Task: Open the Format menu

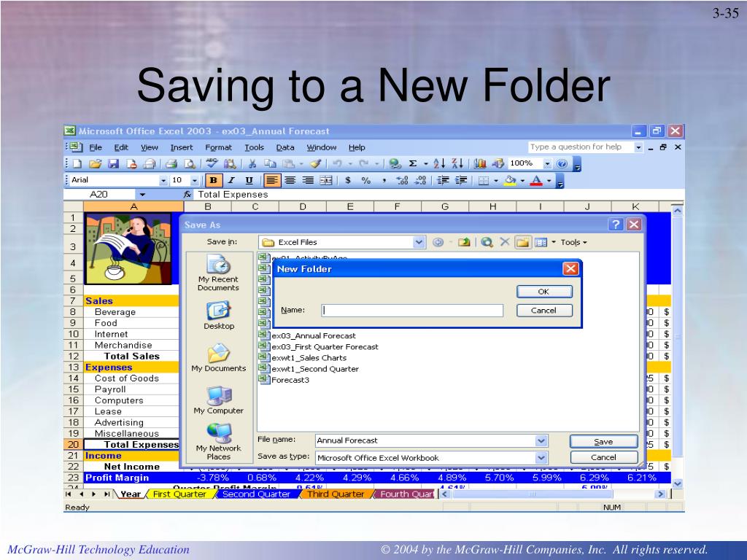Action: (218, 147)
